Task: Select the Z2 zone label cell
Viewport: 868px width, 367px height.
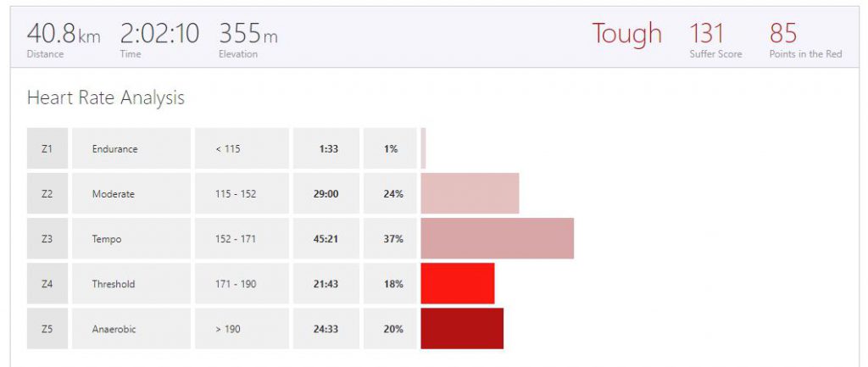Action: pyautogui.click(x=47, y=193)
